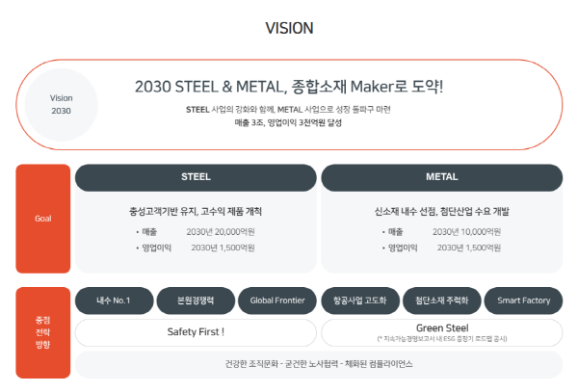Screen dimensions: 578x392
Task: Choose the 첨단소재 주력화 pill
Action: coord(442,301)
